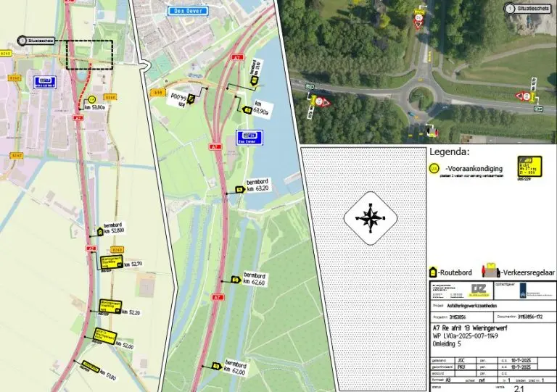Click the Situatieschets tag on aerial photo
Viewport: 557px width, 392px height.
tap(527, 9)
